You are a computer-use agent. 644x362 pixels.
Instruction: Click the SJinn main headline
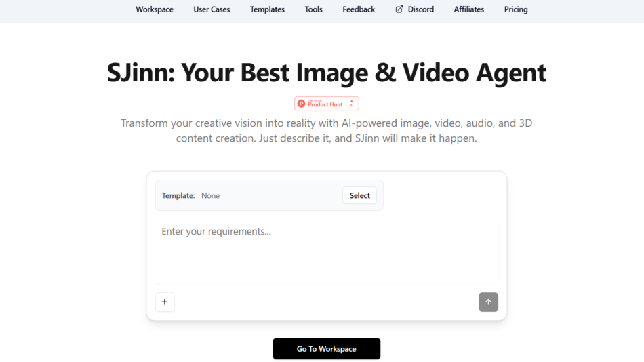point(326,73)
